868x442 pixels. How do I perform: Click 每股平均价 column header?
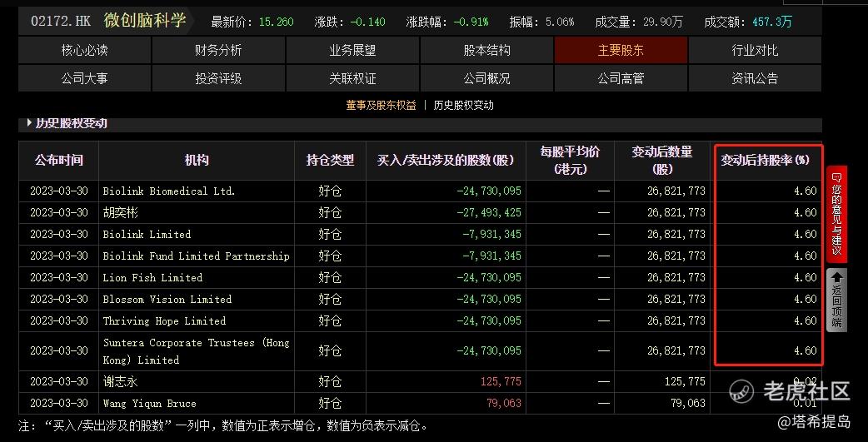pos(570,161)
